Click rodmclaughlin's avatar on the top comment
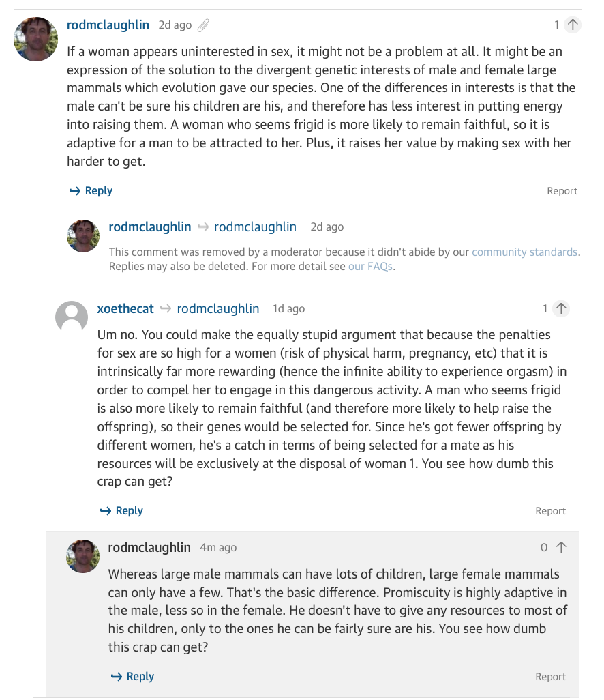Image resolution: width=604 pixels, height=700 pixels. click(35, 40)
